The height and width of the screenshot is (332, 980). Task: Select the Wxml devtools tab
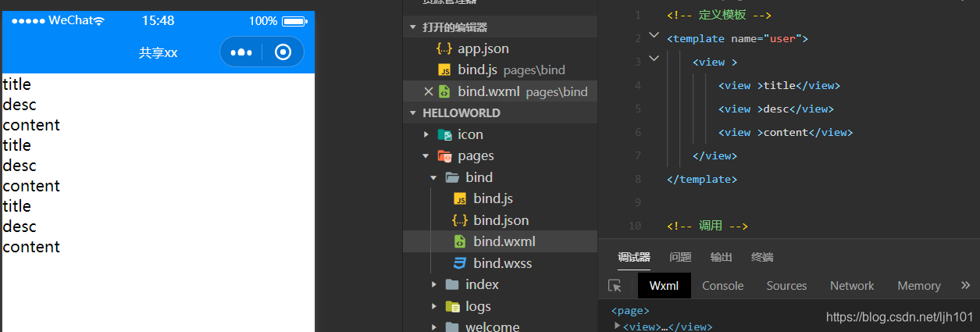pos(665,286)
